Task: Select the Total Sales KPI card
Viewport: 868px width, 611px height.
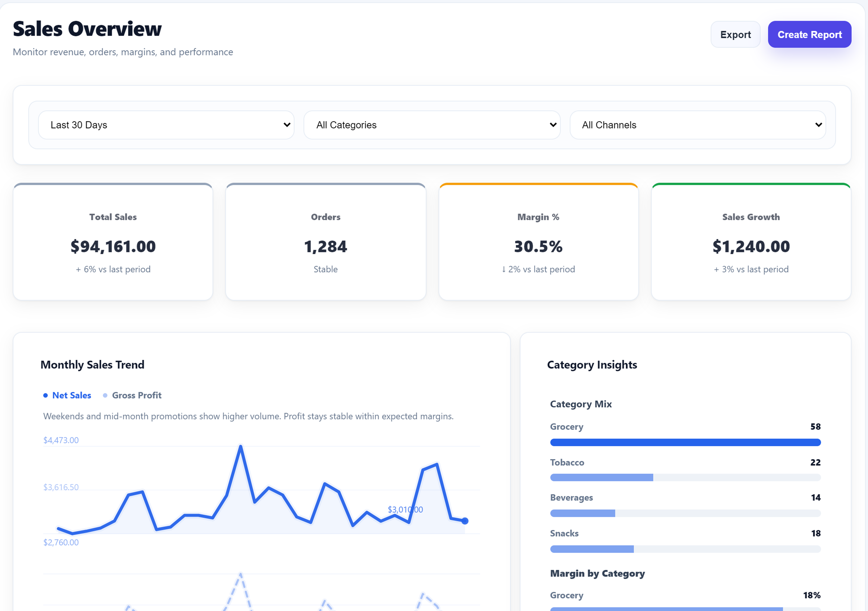Action: pyautogui.click(x=113, y=242)
